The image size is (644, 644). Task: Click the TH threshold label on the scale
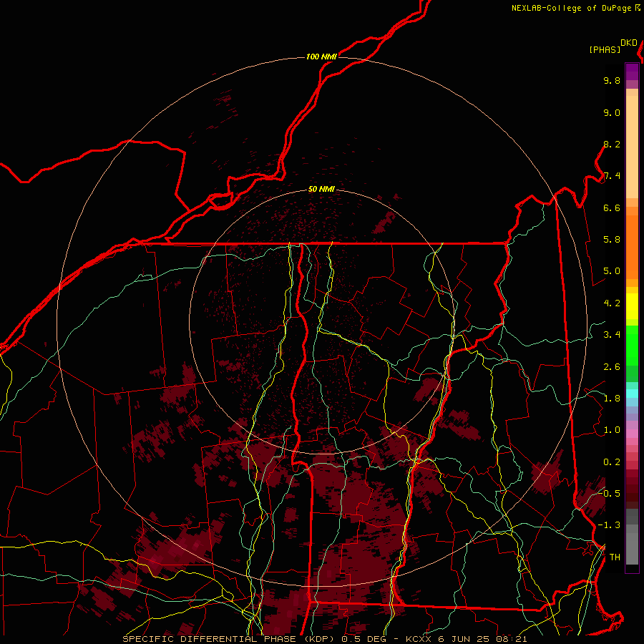pos(615,557)
